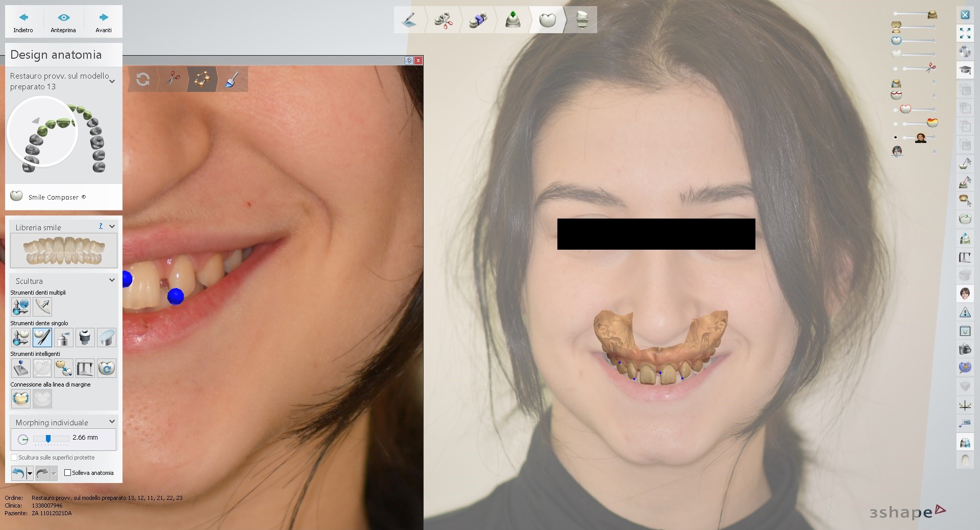Go to the insertion direction workflow step

click(478, 20)
